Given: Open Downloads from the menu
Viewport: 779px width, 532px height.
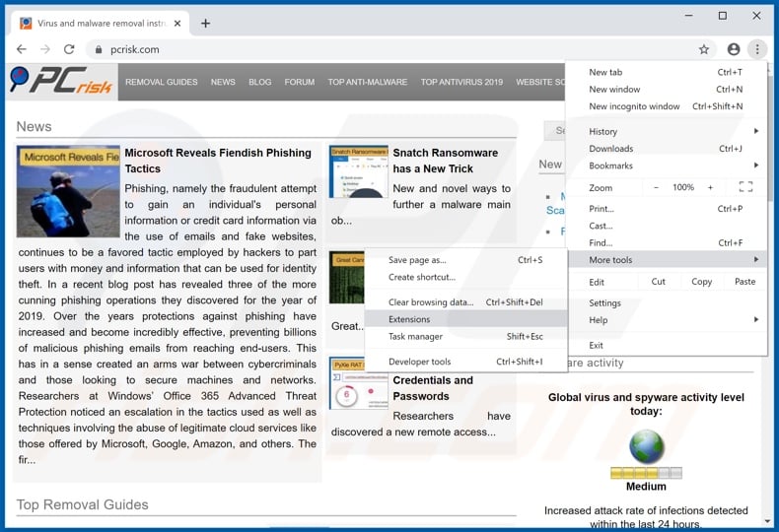Looking at the screenshot, I should 666,149.
